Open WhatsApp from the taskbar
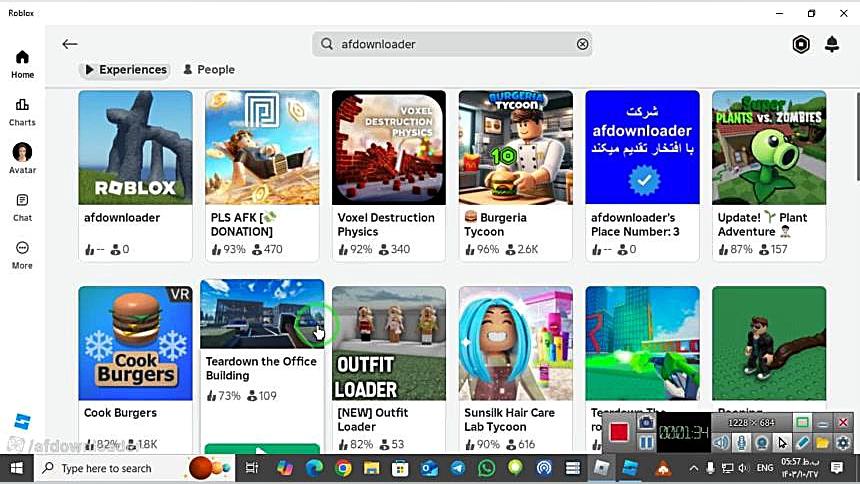The image size is (860, 484). (486, 468)
